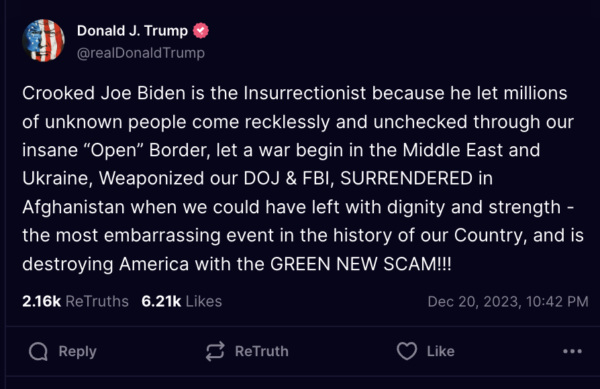Click the Like heart icon

click(x=406, y=351)
